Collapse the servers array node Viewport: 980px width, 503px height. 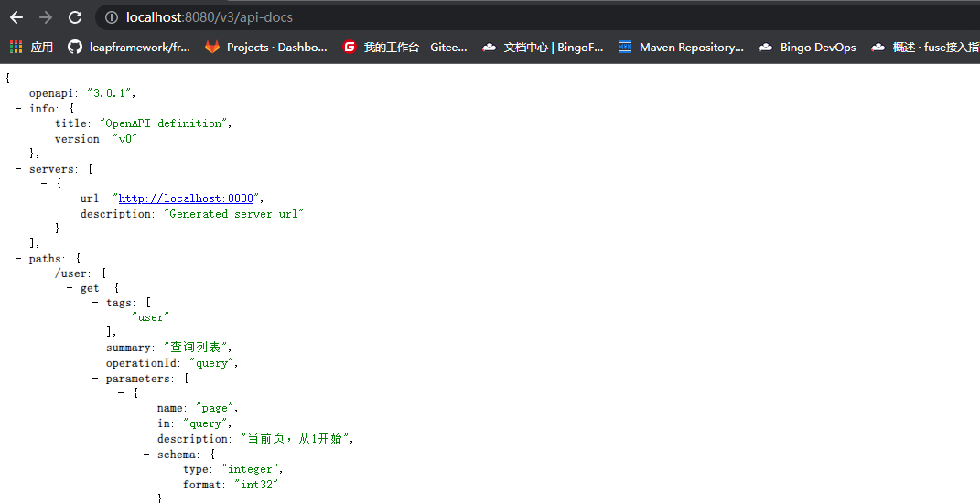tap(18, 169)
